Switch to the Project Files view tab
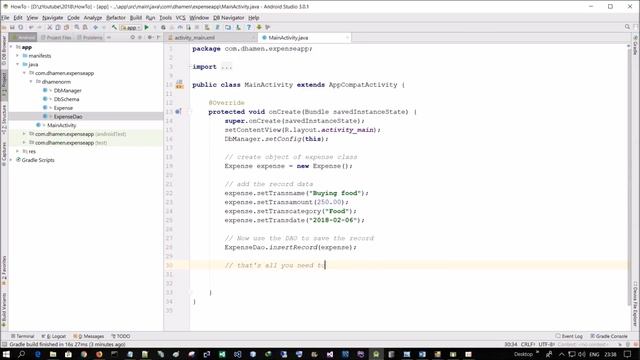 (x=56, y=38)
